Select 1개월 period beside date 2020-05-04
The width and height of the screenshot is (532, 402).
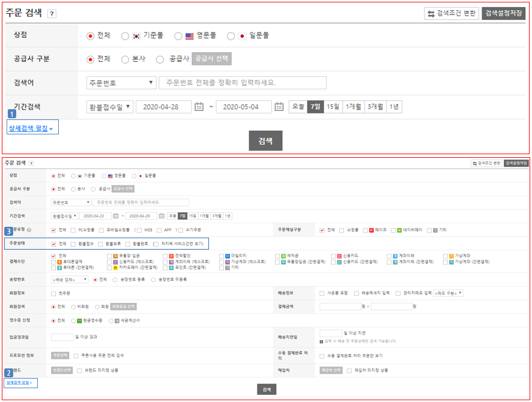pyautogui.click(x=353, y=107)
